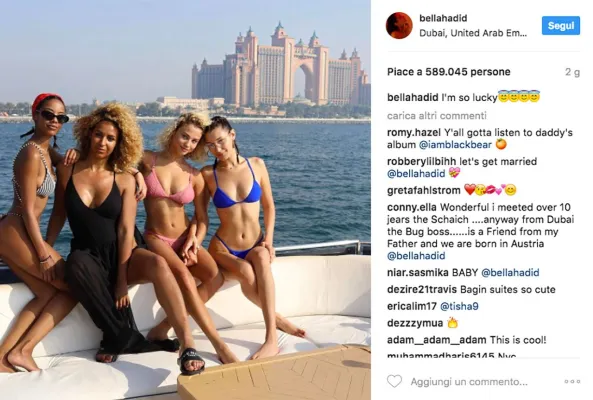This screenshot has height=400, width=593.
Task: Open the @tisha9 mention link
Action: click(459, 306)
